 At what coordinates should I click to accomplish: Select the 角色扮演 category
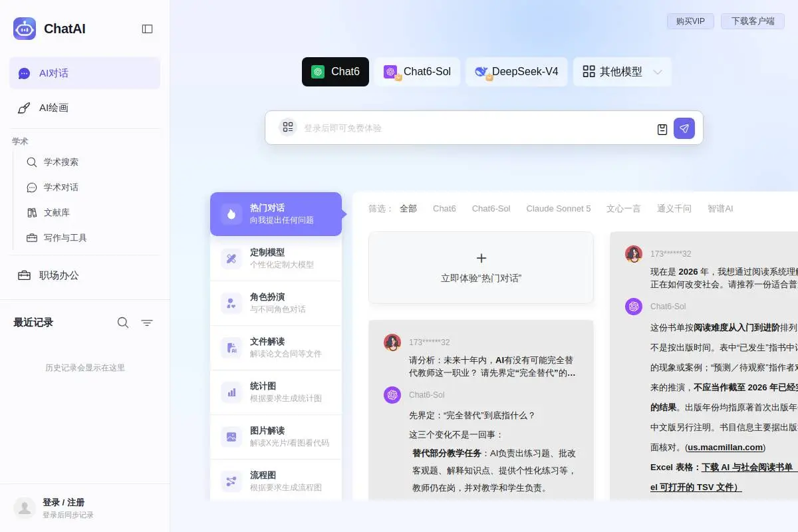[276, 303]
